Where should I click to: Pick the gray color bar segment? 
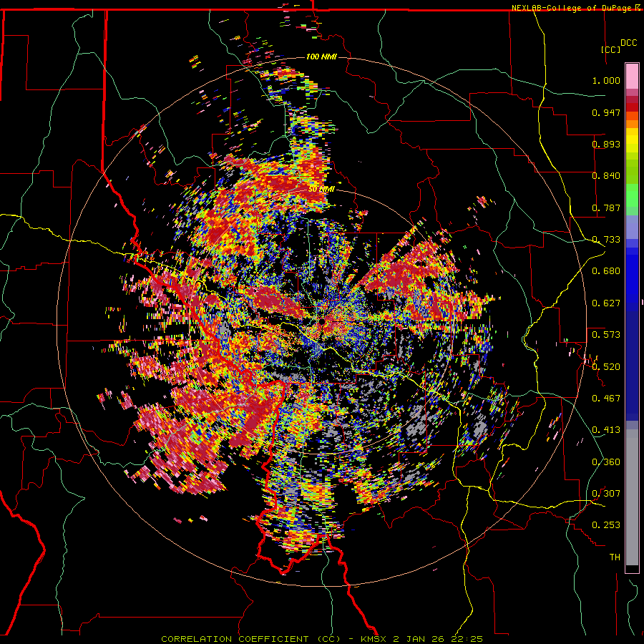click(632, 497)
